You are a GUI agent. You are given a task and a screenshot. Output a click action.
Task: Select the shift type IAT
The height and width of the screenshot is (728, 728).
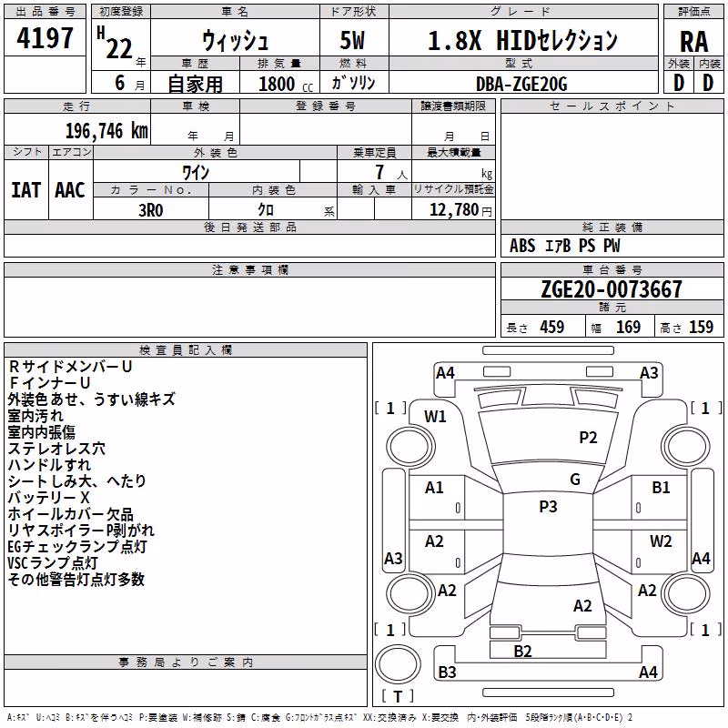26,190
